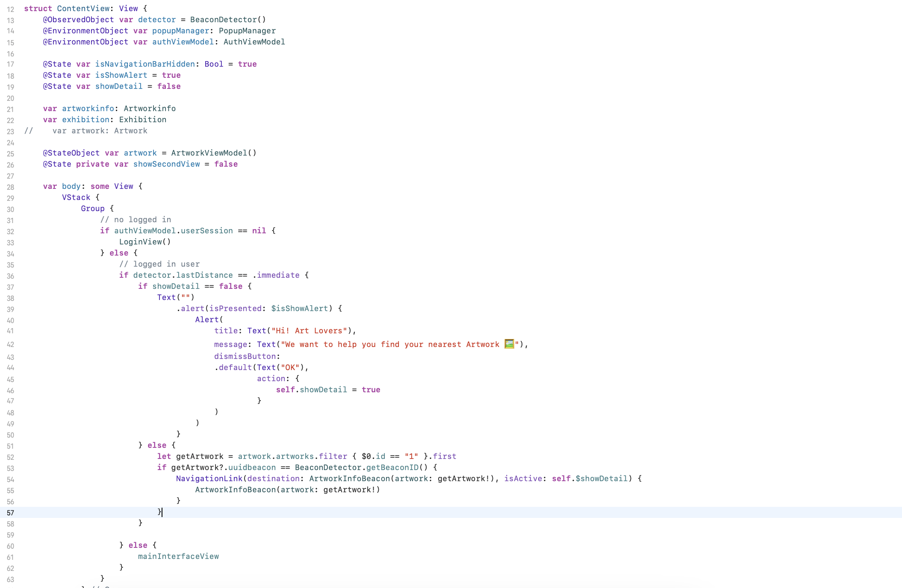
Task: Click the filter method on line 52
Action: pyautogui.click(x=333, y=456)
